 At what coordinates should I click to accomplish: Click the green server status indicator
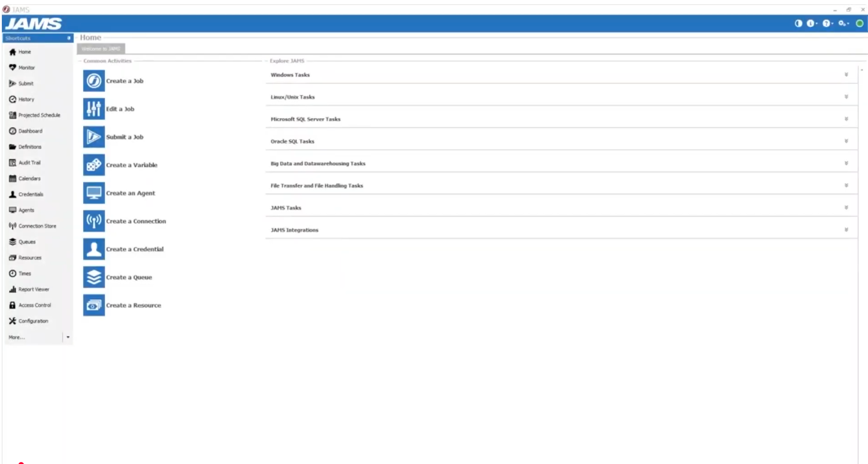[860, 23]
